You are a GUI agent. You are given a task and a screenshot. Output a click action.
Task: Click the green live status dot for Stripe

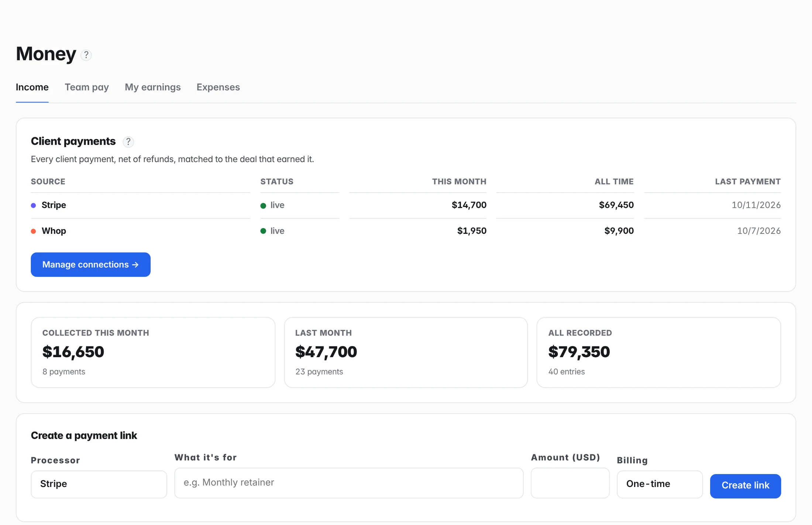click(x=263, y=205)
